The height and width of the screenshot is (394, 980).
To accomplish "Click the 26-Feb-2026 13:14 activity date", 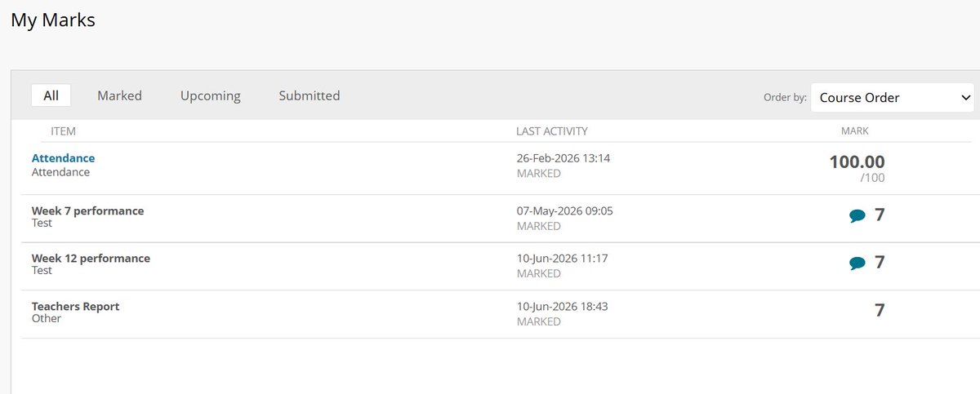I will [563, 158].
